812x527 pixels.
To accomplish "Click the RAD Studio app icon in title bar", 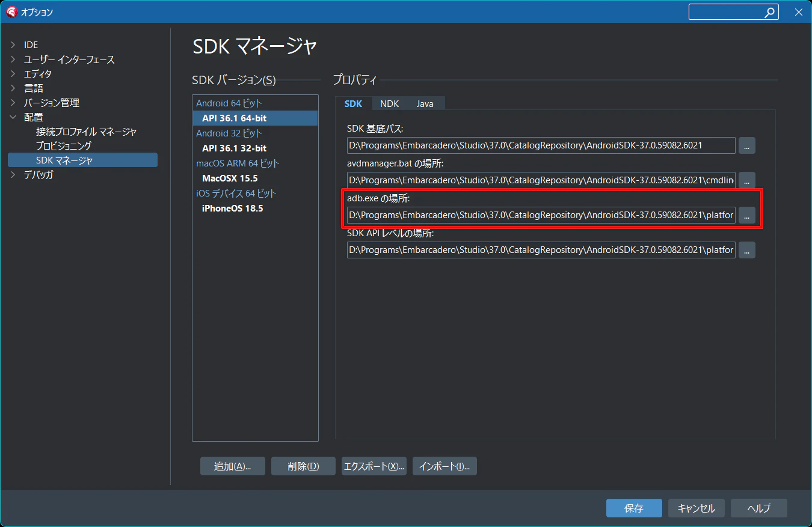I will (11, 12).
